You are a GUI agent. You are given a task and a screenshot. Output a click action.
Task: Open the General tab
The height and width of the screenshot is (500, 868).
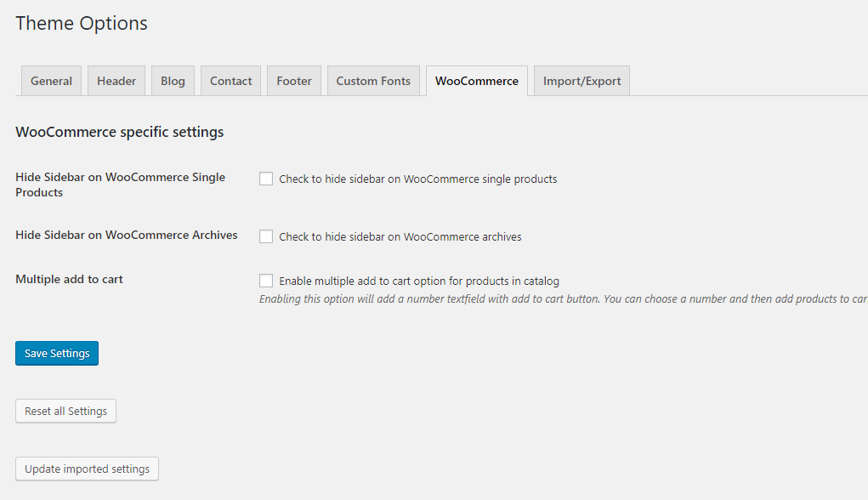(x=51, y=81)
